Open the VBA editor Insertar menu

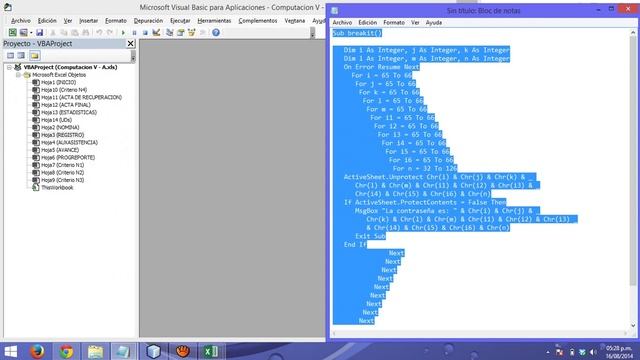click(89, 20)
